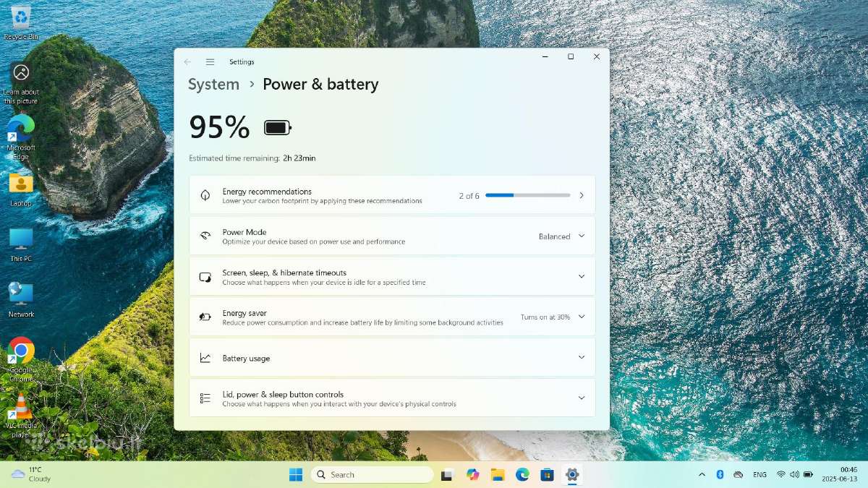The width and height of the screenshot is (868, 488).
Task: Open the Wi-Fi network tray icon
Action: pos(781,474)
